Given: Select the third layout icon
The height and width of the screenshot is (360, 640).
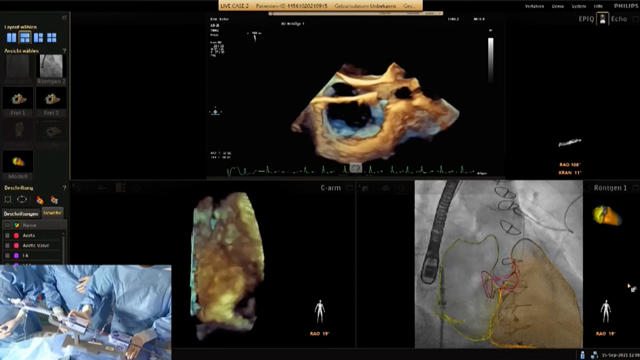Looking at the screenshot, I should 38,38.
